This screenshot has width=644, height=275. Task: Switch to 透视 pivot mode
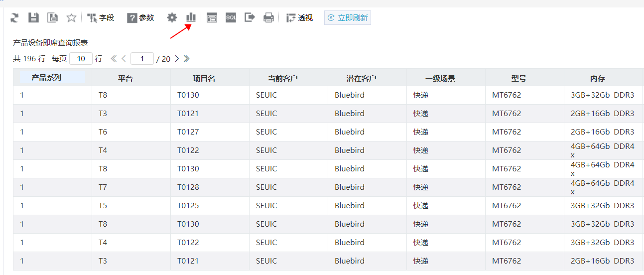[x=299, y=18]
